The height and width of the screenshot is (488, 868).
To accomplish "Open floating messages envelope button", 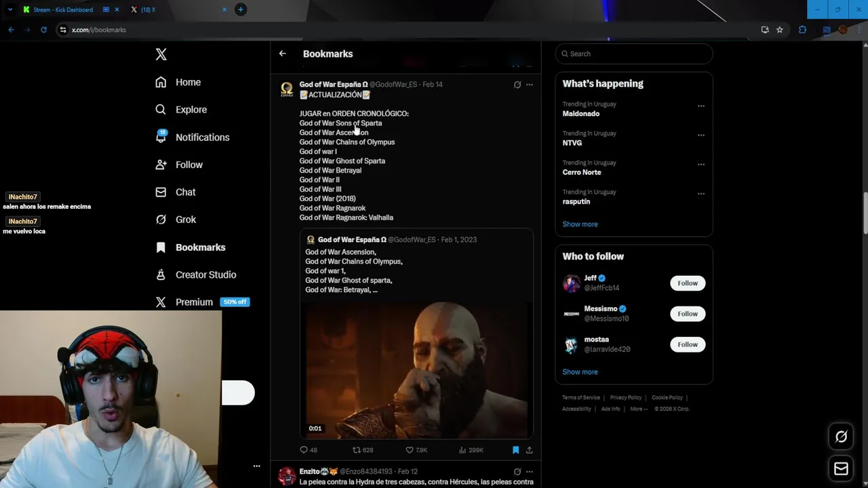I will (x=841, y=468).
